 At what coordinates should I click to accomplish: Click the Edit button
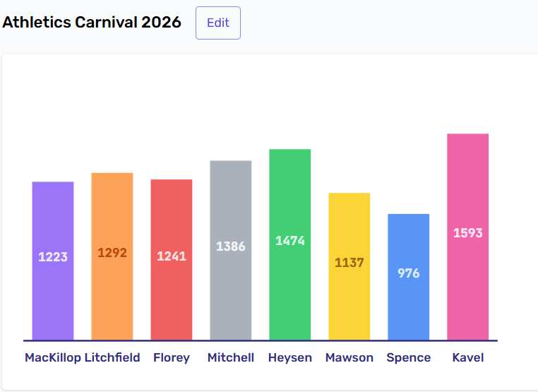(x=217, y=23)
